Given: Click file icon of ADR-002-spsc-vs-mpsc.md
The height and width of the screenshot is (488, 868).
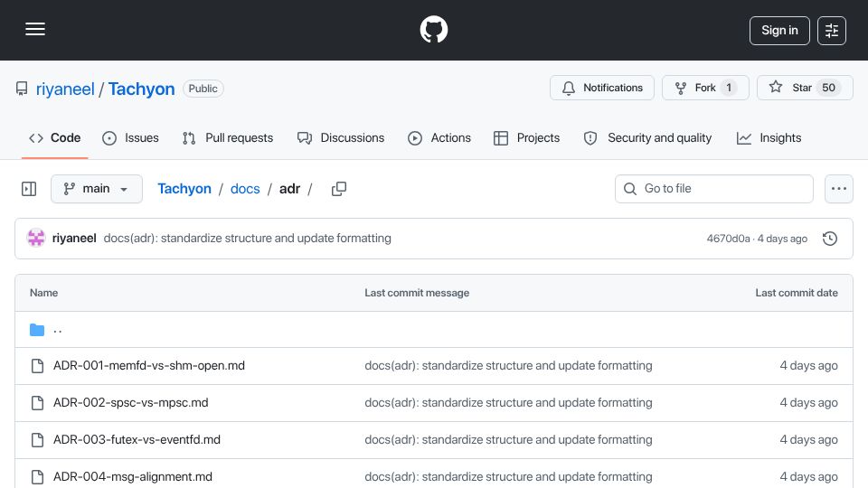Looking at the screenshot, I should click(x=37, y=403).
